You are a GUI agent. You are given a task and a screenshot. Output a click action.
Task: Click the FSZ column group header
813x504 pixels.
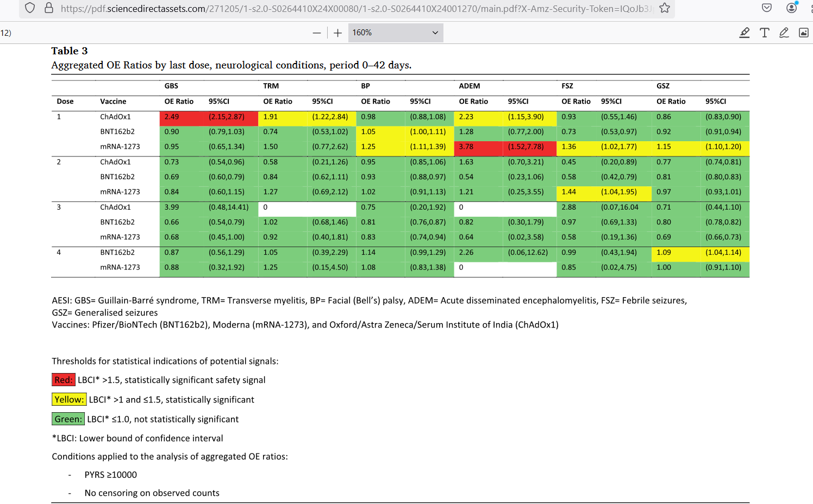coord(567,86)
